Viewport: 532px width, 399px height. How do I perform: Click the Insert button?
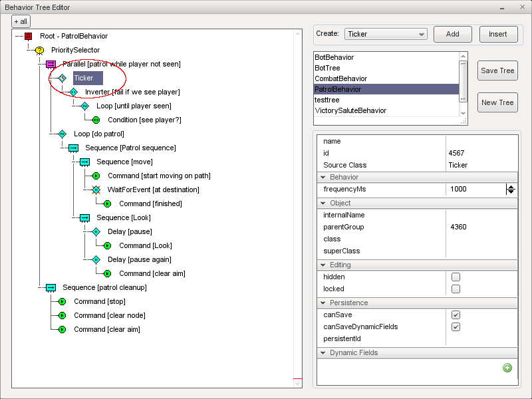click(497, 34)
